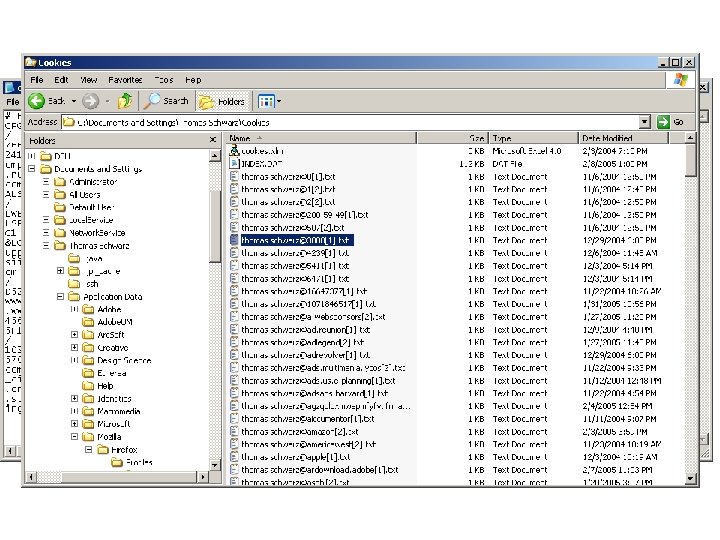Open the Tools menu
This screenshot has height=540, width=720.
[x=163, y=80]
